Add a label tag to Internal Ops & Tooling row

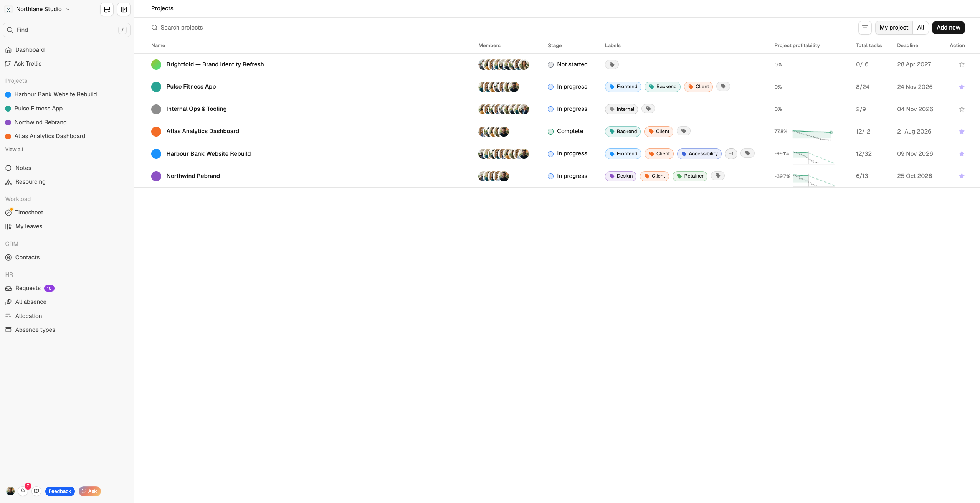(x=648, y=109)
